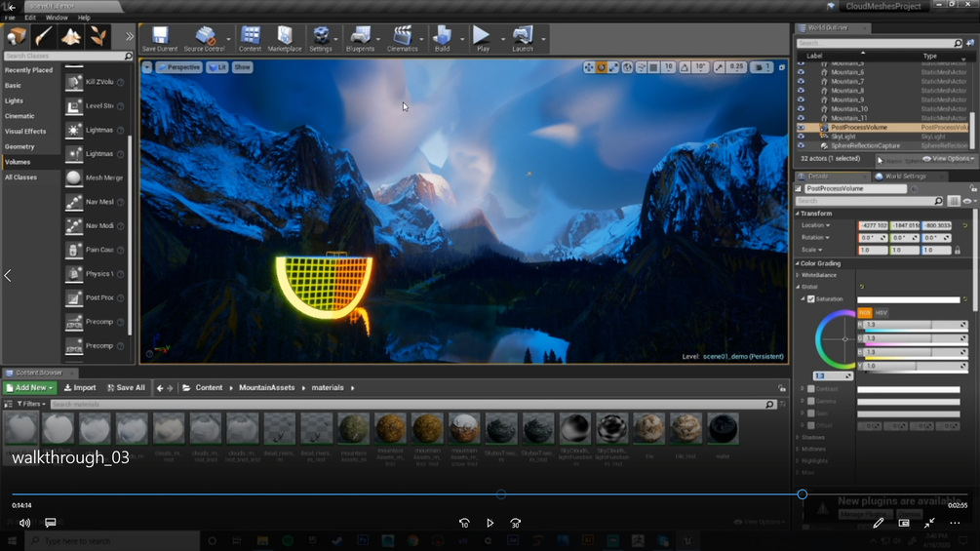The image size is (980, 551).
Task: Click the Search Classes input field
Action: 67,57
